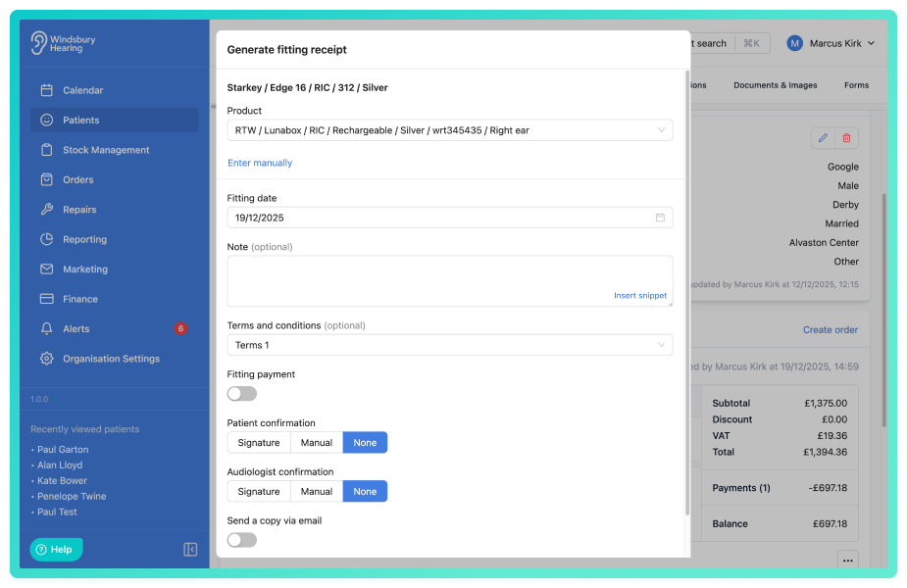Image resolution: width=907 pixels, height=588 pixels.
Task: Toggle Send a copy via email
Action: pyautogui.click(x=242, y=540)
